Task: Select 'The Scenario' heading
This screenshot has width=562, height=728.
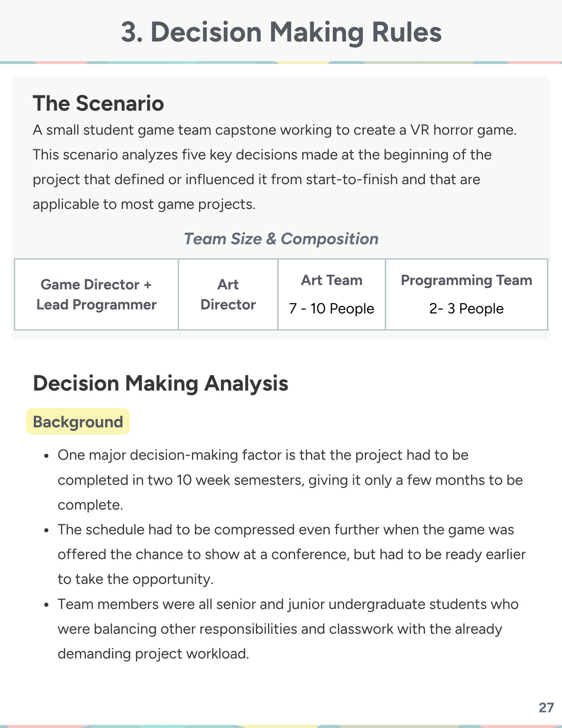Action: (98, 103)
